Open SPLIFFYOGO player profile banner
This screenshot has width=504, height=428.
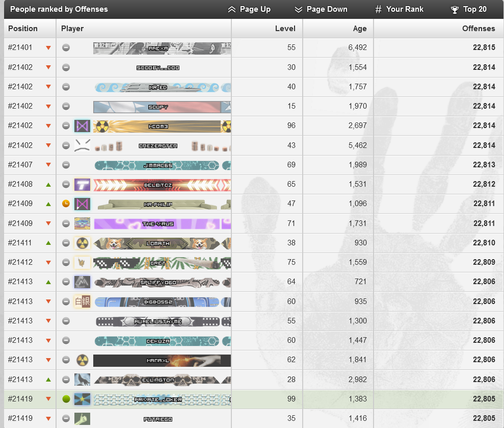click(x=162, y=282)
